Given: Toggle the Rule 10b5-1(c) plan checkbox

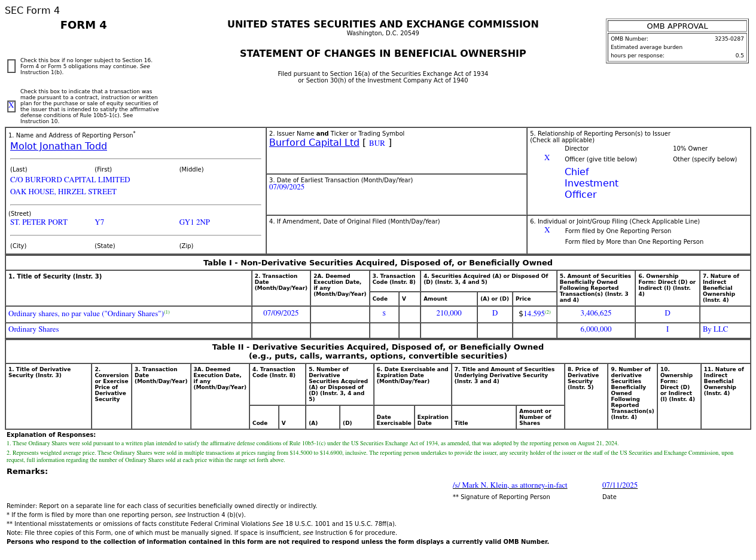Looking at the screenshot, I should (11, 106).
